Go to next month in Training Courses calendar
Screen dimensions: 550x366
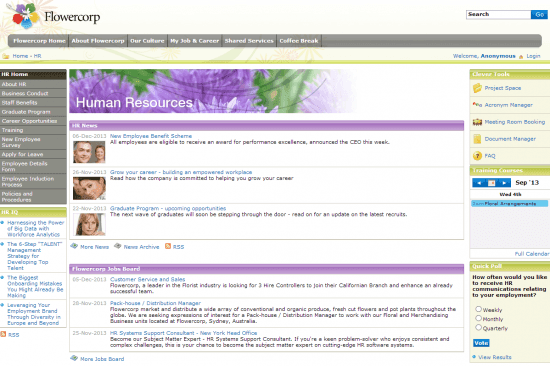(504, 183)
